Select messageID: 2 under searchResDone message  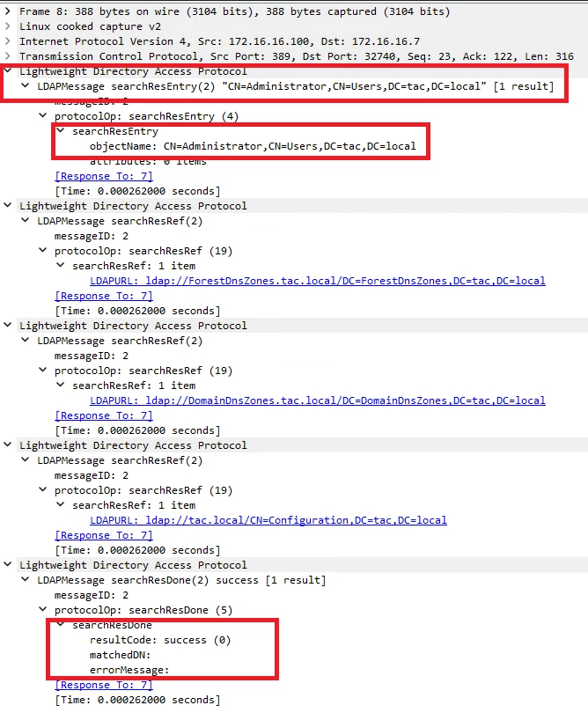[x=92, y=595]
